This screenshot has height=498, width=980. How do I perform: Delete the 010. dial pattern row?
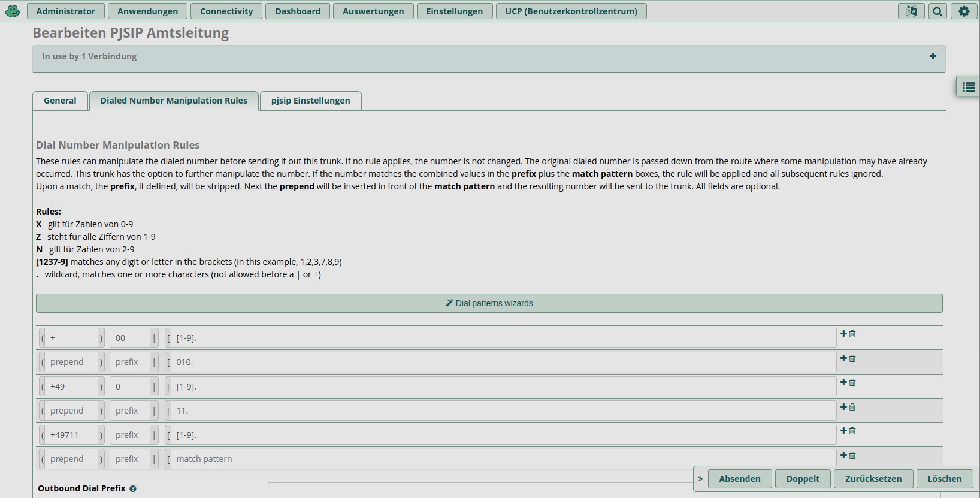852,358
